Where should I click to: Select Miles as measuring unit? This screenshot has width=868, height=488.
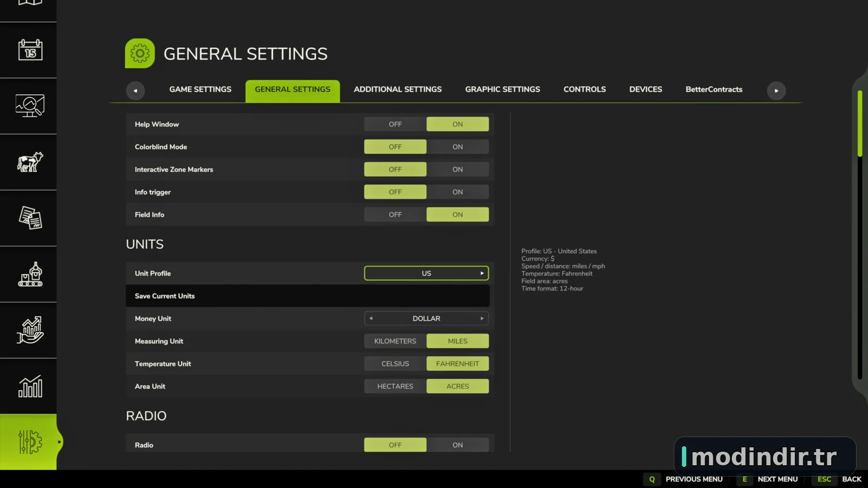pos(457,341)
